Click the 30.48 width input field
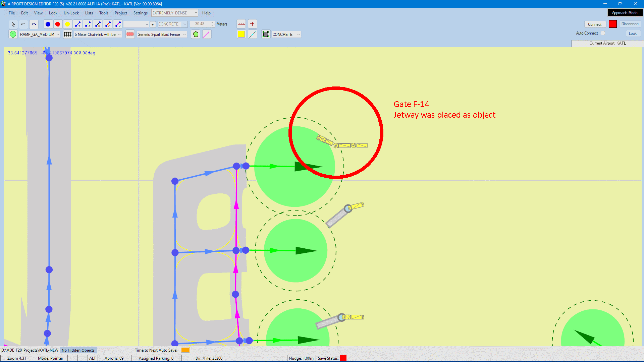 pyautogui.click(x=200, y=24)
